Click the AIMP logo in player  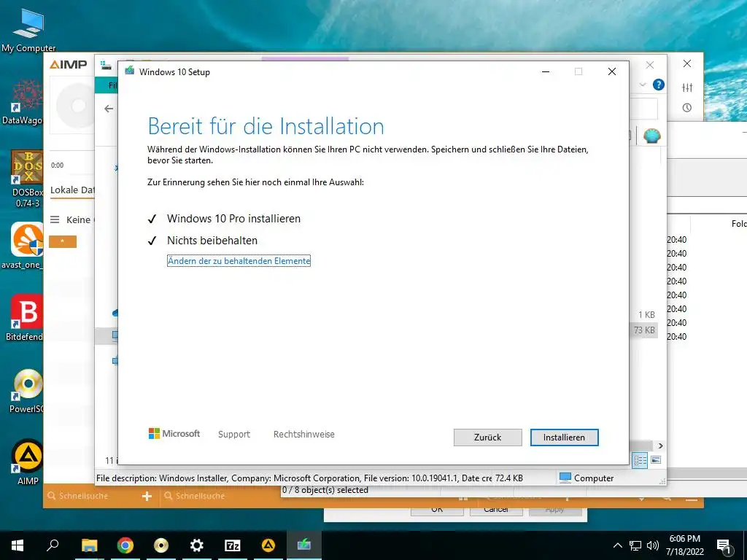click(x=68, y=64)
